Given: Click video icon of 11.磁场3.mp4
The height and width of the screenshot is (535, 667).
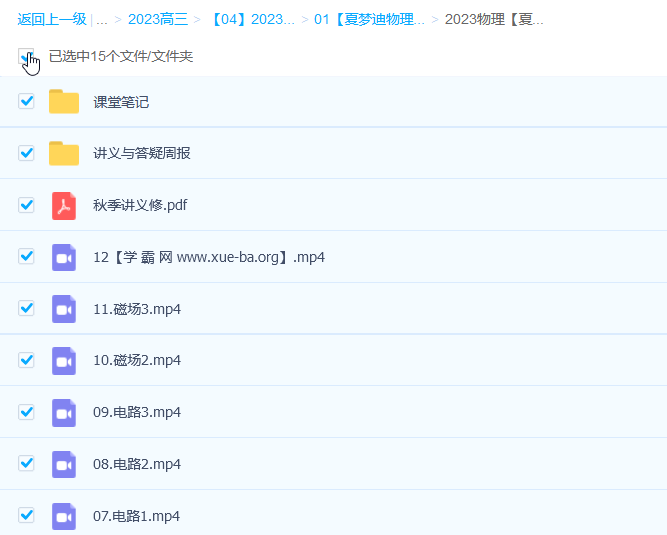Looking at the screenshot, I should [x=64, y=309].
